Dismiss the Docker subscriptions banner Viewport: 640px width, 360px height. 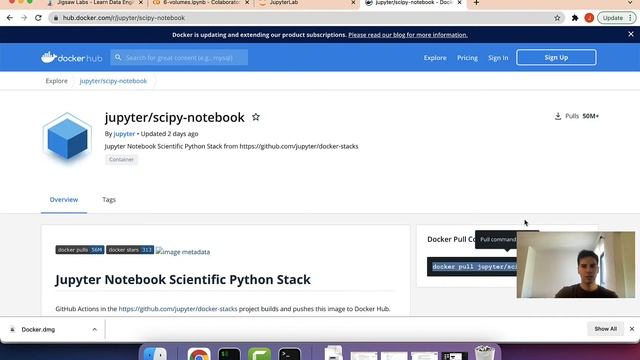(x=631, y=34)
